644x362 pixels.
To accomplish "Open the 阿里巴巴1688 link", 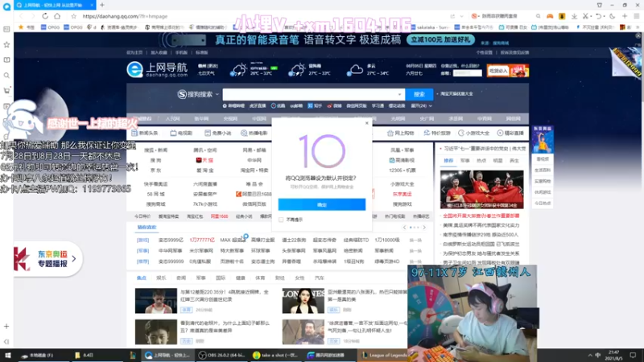I will point(254,194).
